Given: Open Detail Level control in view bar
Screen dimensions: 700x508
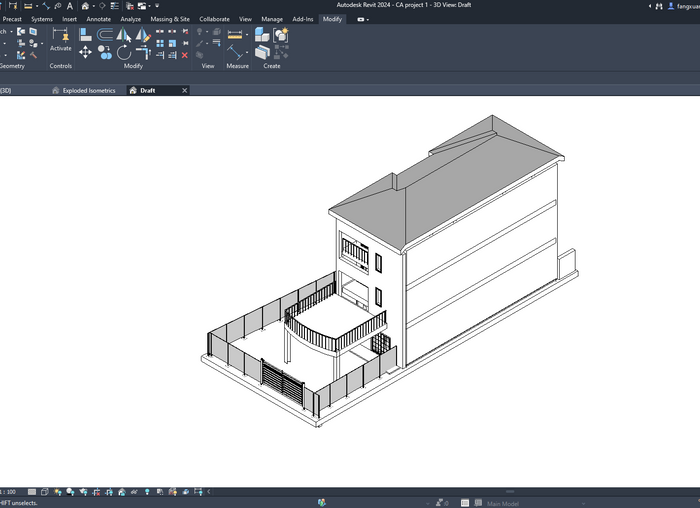Looking at the screenshot, I should coord(32,492).
